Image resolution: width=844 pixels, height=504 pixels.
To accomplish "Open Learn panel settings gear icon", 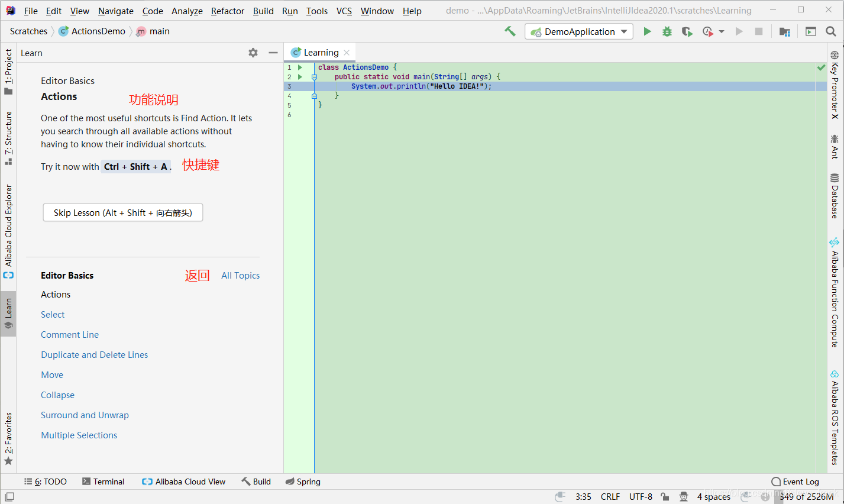I will [253, 53].
